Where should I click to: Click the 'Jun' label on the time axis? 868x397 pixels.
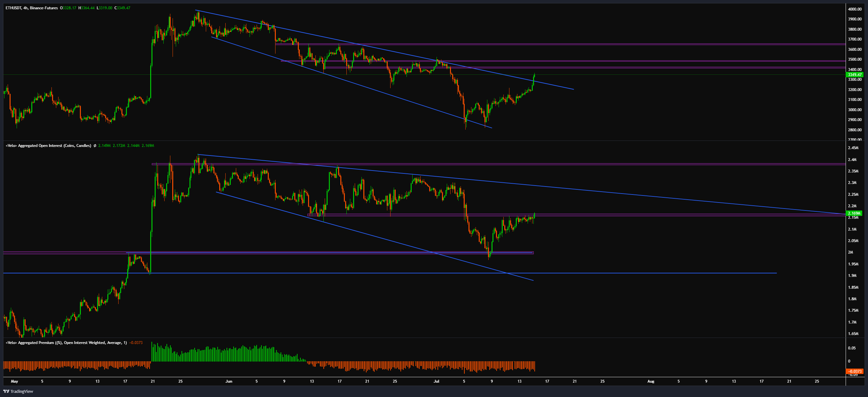(x=229, y=381)
